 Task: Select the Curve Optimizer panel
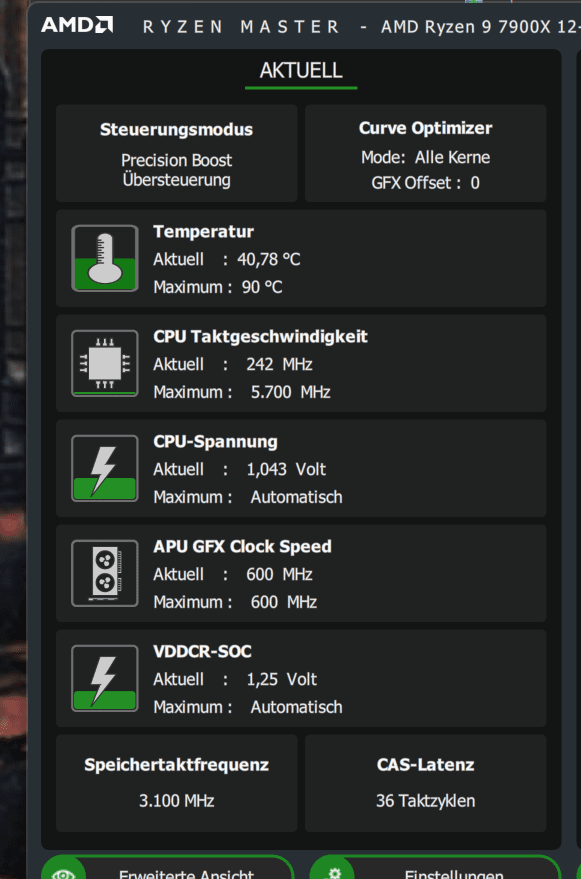point(426,153)
